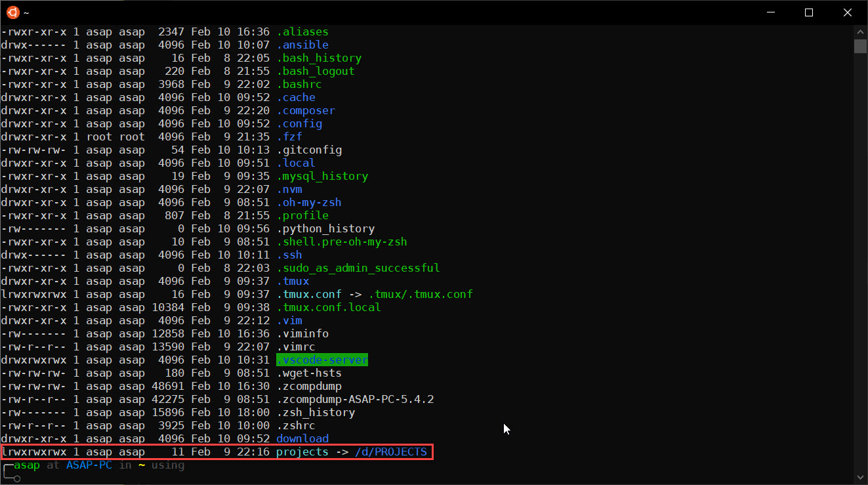Click the .zcompdump-ASAP-PC-5.4.2 file name

coord(355,399)
